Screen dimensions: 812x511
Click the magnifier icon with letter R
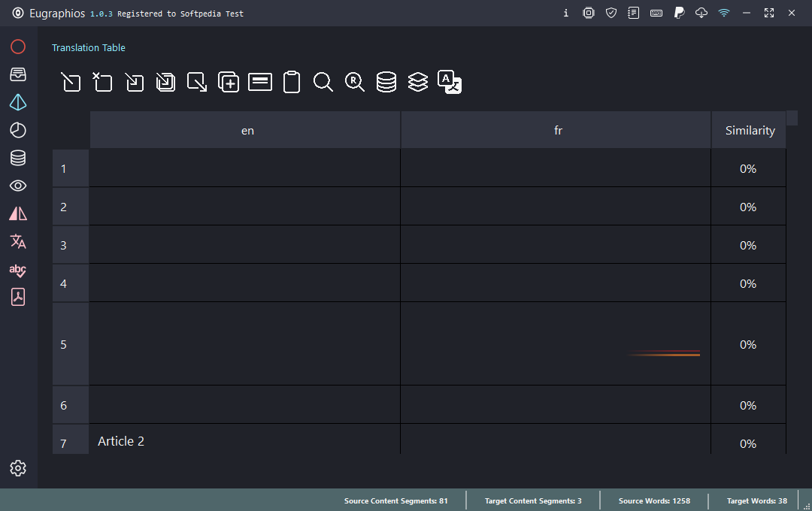(x=355, y=82)
